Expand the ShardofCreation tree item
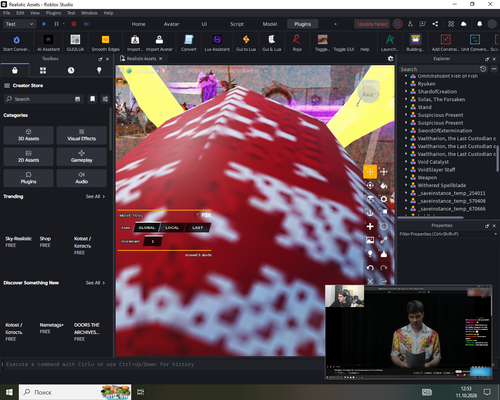500x400 pixels. click(x=406, y=91)
